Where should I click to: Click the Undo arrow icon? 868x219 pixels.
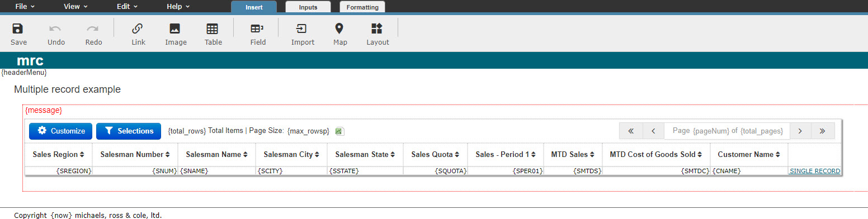[55, 29]
